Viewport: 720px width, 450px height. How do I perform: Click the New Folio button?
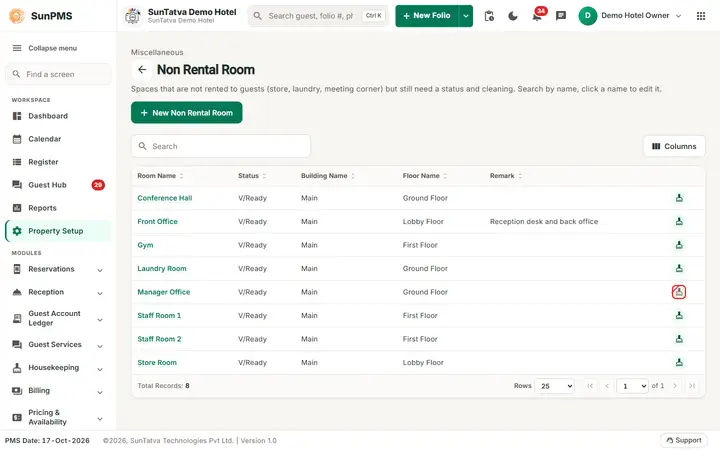click(x=427, y=16)
